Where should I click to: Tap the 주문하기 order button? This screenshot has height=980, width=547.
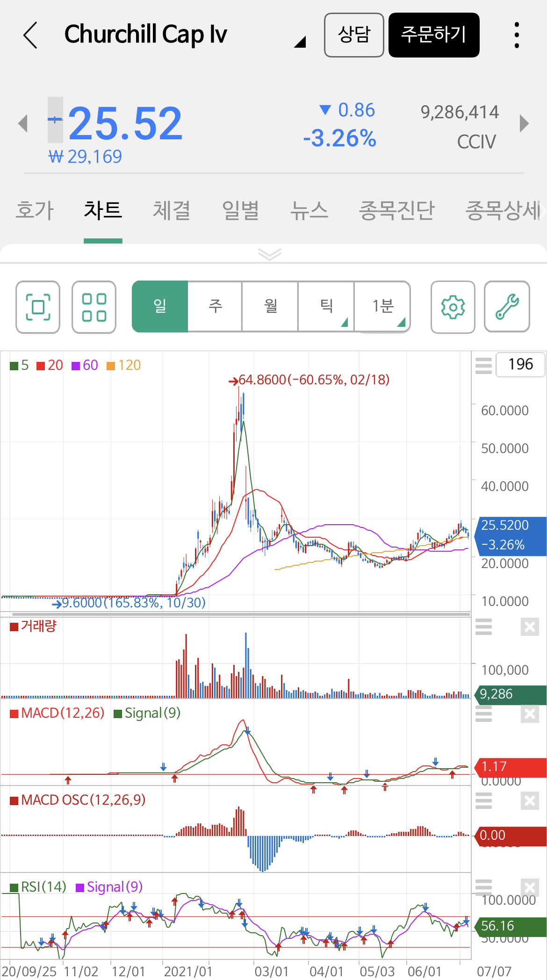(434, 35)
